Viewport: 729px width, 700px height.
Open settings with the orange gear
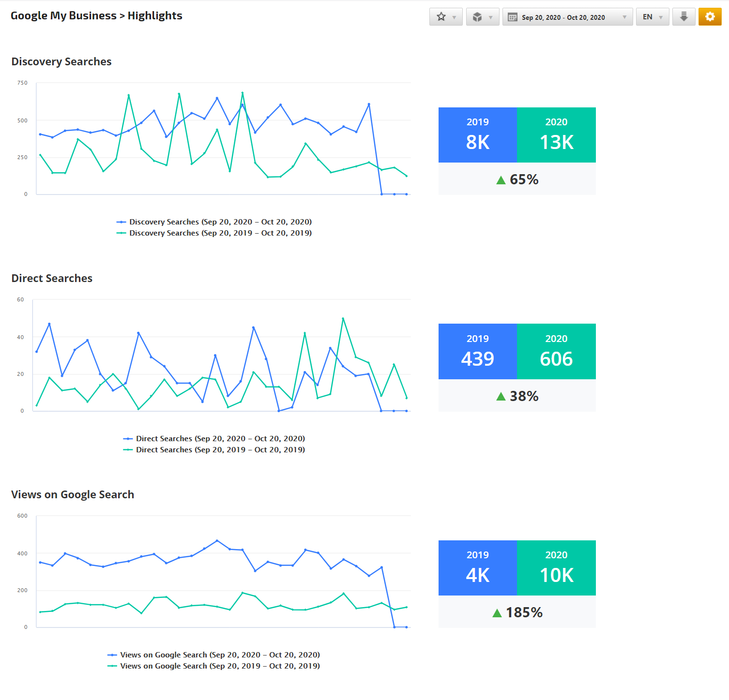coord(710,17)
